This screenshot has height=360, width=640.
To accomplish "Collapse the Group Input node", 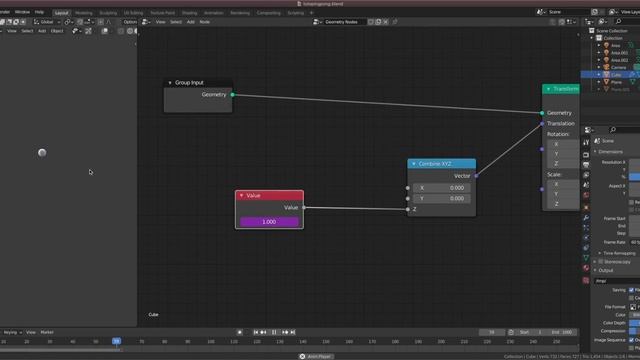I will pyautogui.click(x=170, y=83).
